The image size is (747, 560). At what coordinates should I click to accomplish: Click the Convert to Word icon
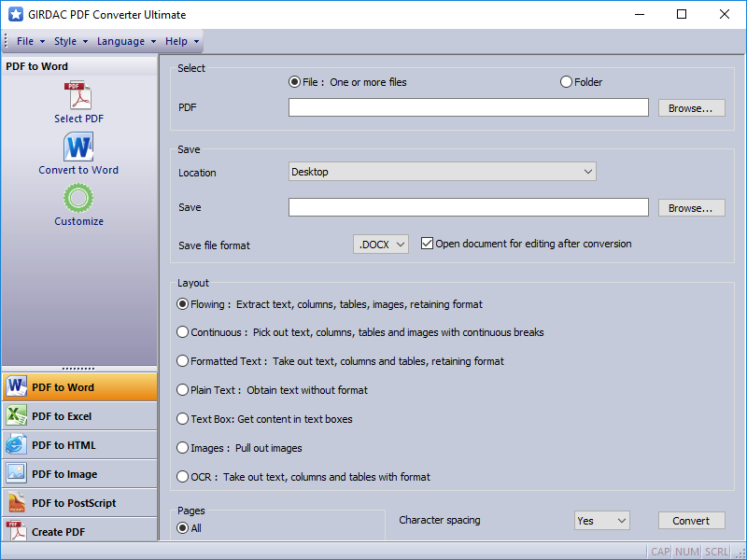click(x=78, y=147)
